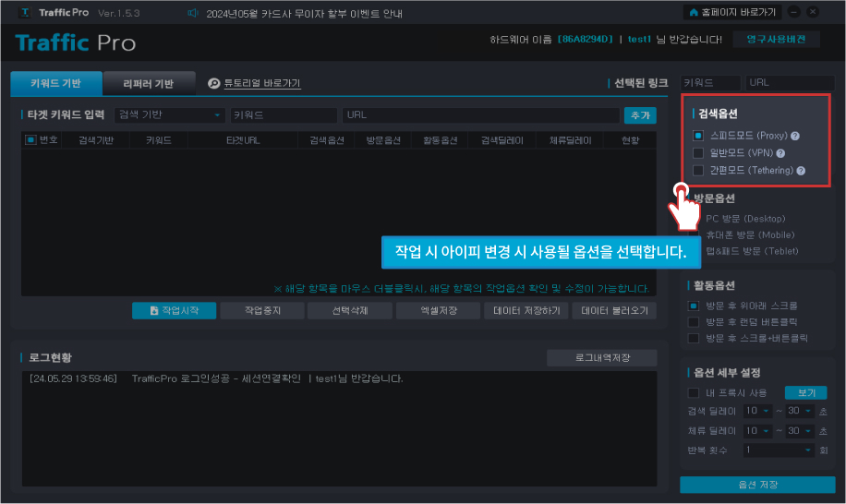Image resolution: width=846 pixels, height=504 pixels.
Task: Open the 튜토리얼 바로가기 link
Action: coord(262,83)
